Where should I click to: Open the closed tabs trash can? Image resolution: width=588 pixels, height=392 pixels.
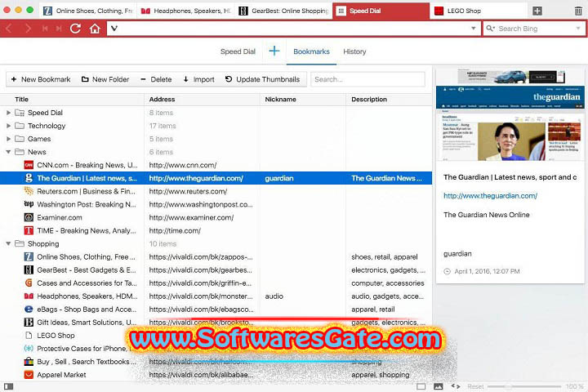(x=578, y=11)
